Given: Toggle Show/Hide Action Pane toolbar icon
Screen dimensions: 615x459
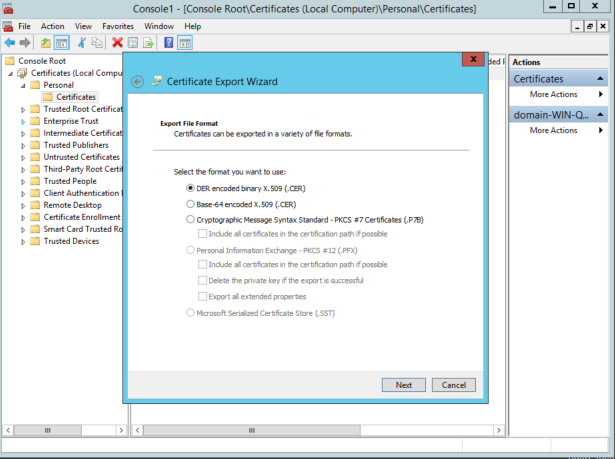Looking at the screenshot, I should (185, 42).
